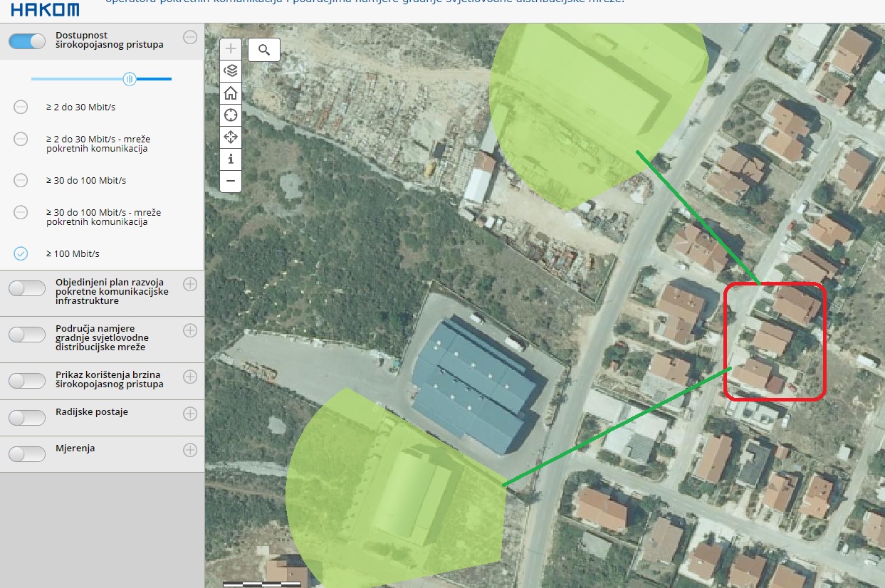885x588 pixels.
Task: Enable Radijske postaje layer toggle
Action: (x=27, y=417)
